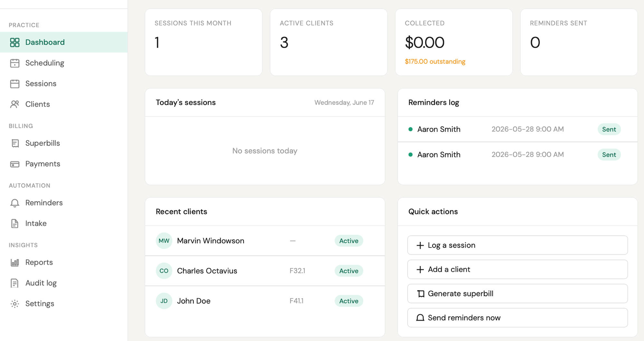This screenshot has width=644, height=341.
Task: Open Superbills under Billing
Action: pyautogui.click(x=64, y=143)
